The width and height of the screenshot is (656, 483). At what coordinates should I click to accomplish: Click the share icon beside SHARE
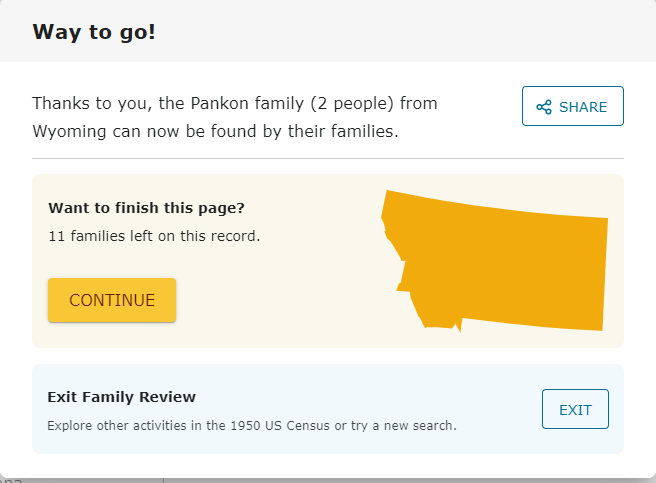tap(544, 107)
